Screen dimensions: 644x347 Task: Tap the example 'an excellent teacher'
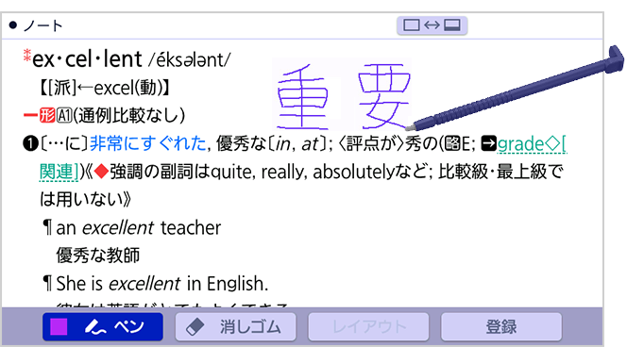pyautogui.click(x=139, y=227)
